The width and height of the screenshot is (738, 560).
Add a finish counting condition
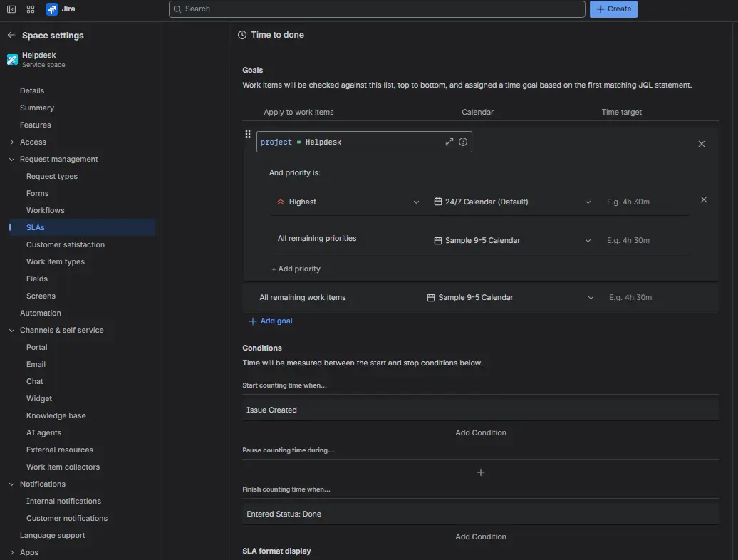[x=481, y=536]
